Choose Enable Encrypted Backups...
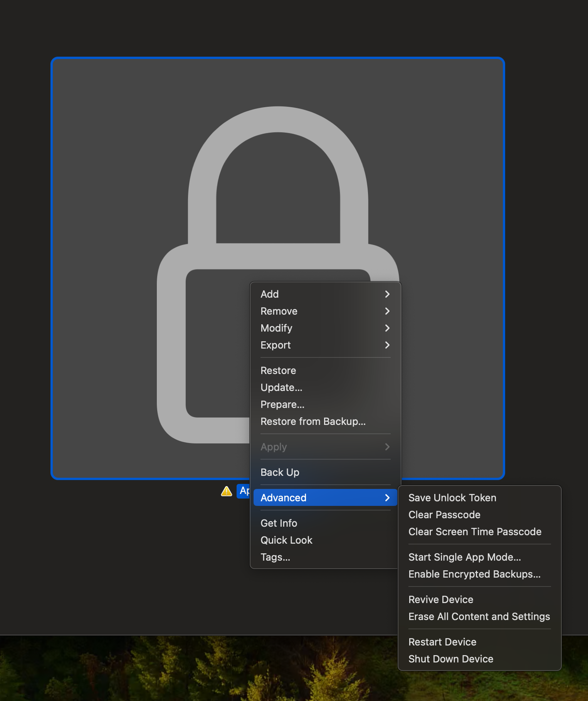 point(480,574)
